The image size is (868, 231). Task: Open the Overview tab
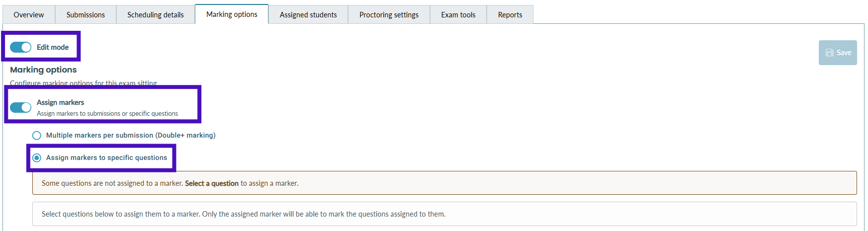[x=29, y=14]
